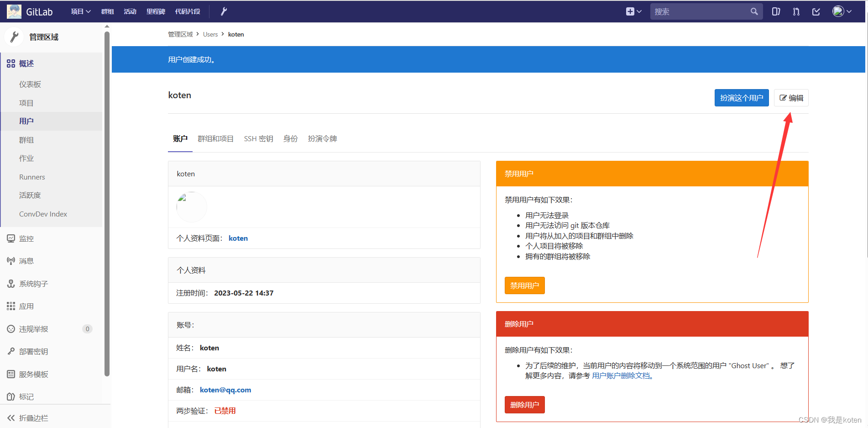Click the GitLab logo avatar

tap(14, 11)
